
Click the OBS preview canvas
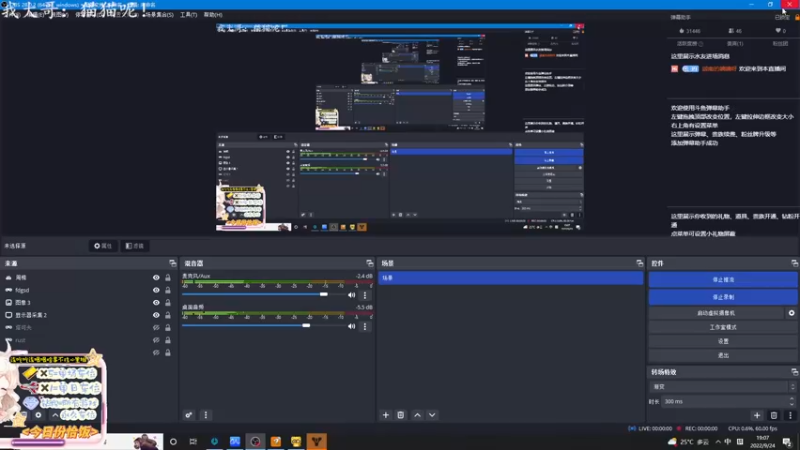pyautogui.click(x=400, y=127)
